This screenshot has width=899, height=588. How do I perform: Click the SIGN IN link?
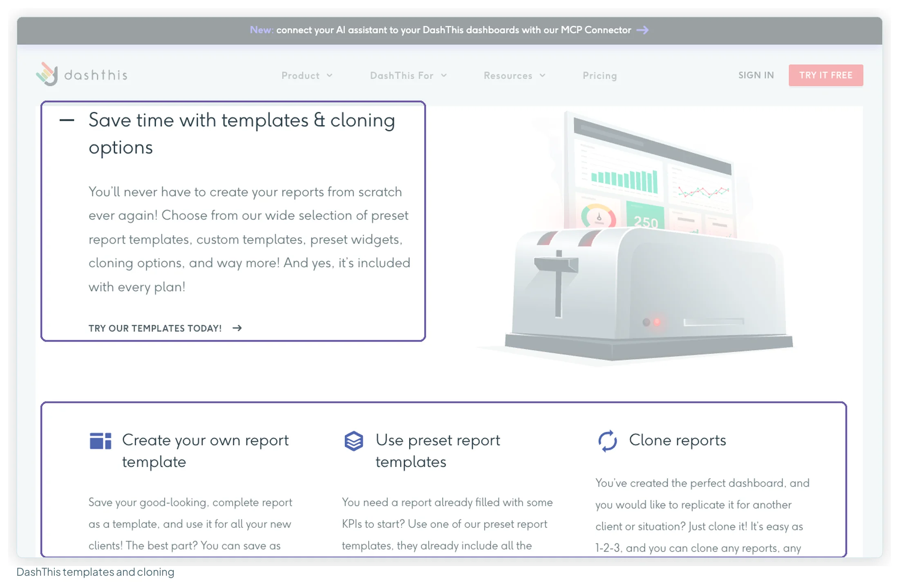pos(756,75)
